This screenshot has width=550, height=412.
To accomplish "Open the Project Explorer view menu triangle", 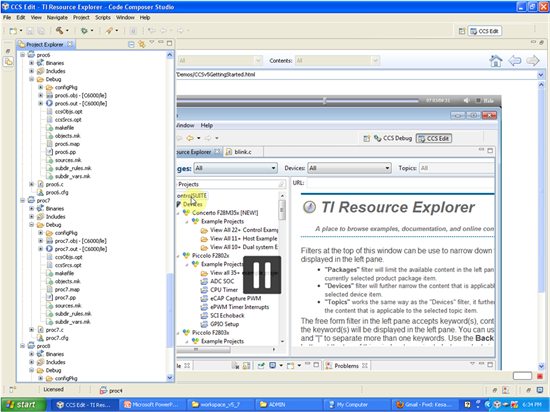I will tap(152, 42).
